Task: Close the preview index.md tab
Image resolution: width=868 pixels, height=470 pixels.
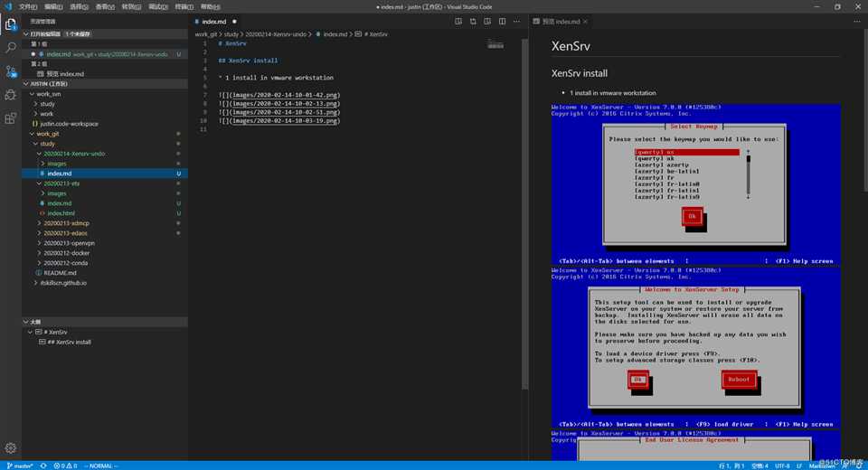Action: click(585, 22)
